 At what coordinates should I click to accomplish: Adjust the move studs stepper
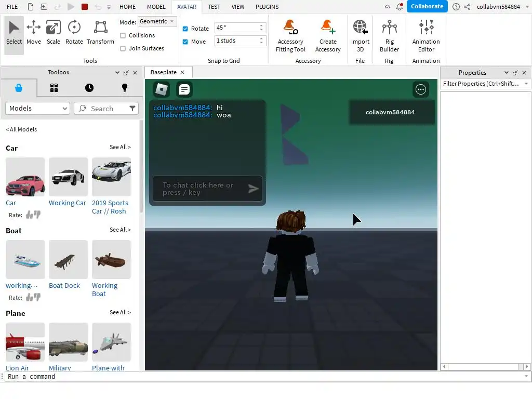261,41
